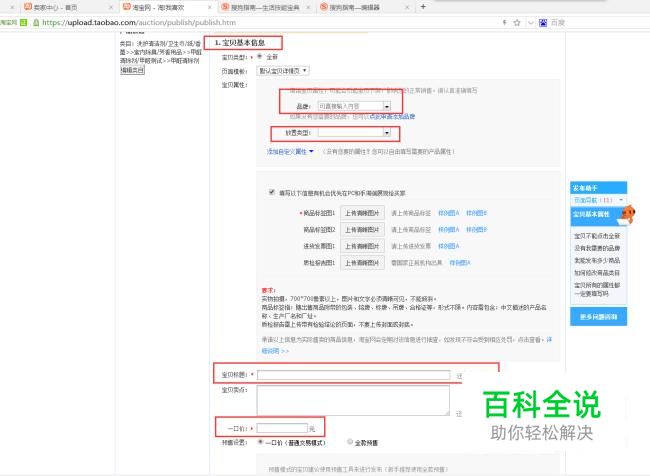
Task: Select 一口价（普通交易模式）radio button
Action: (x=260, y=442)
